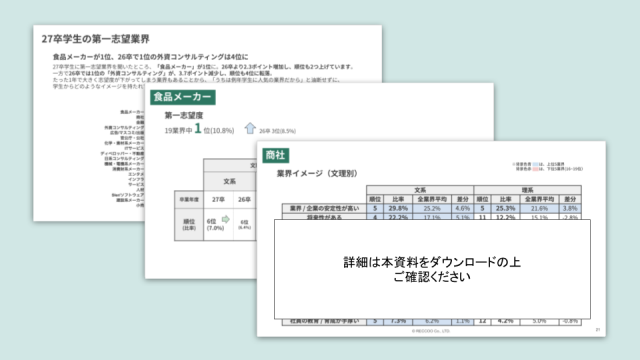640x360 pixels.
Task: Select the 文系 column header in 商社 table
Action: point(420,190)
